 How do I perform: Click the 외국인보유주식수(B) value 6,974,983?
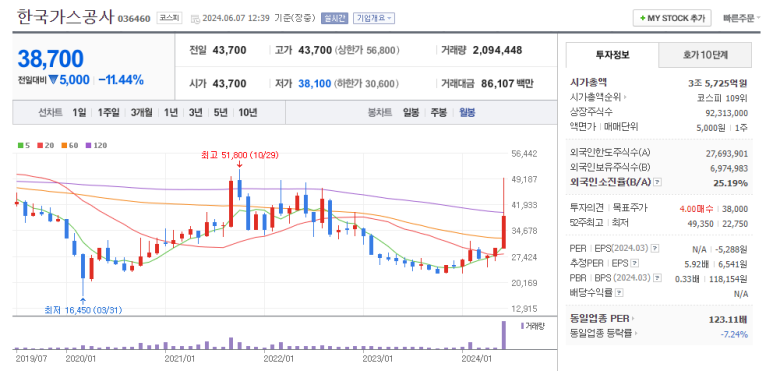pyautogui.click(x=729, y=169)
